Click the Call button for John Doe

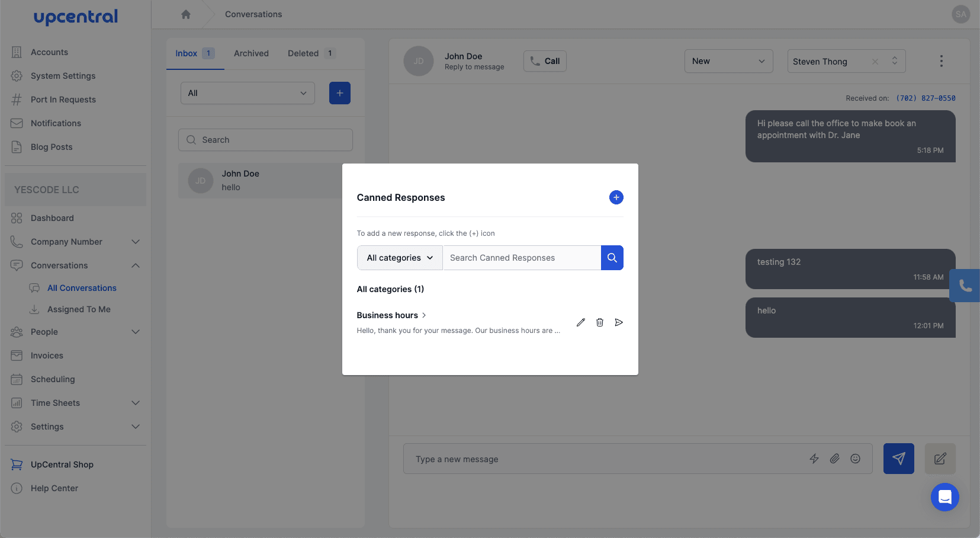pos(545,61)
